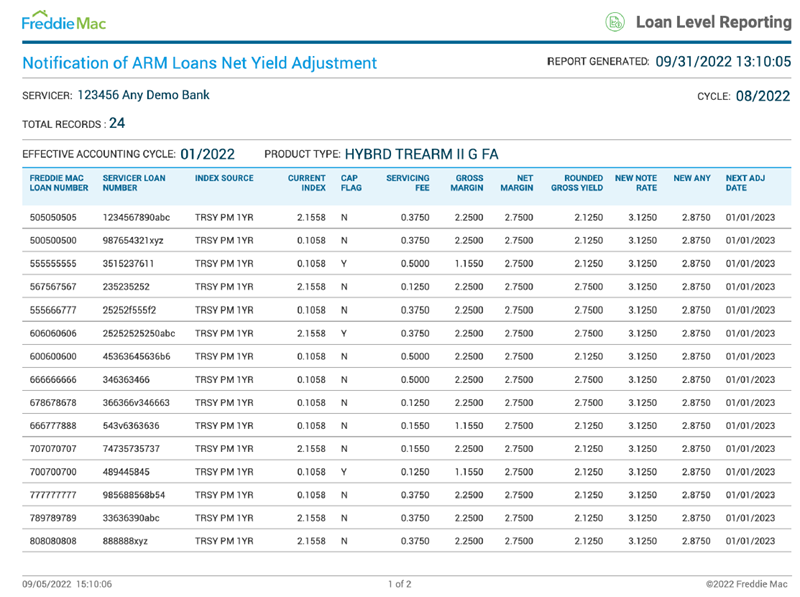Viewport: 800px width, 597px height.
Task: Select the Servicing Fee column header
Action: coord(408,183)
